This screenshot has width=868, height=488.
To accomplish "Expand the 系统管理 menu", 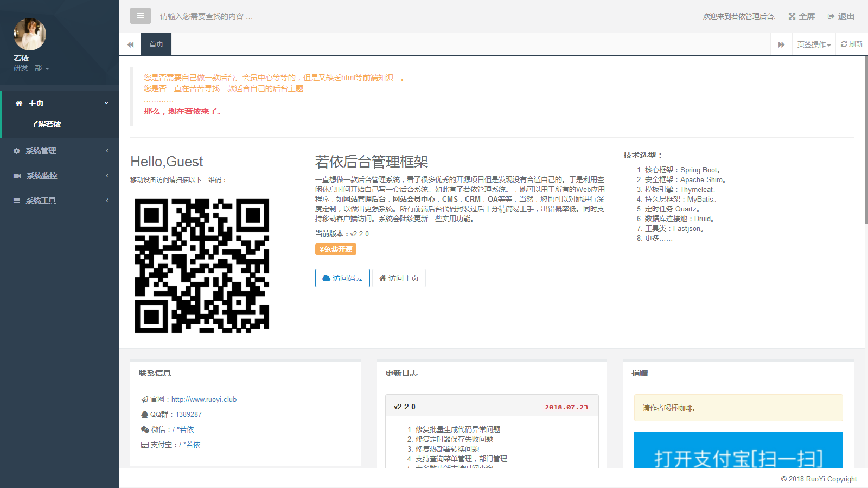I will [60, 151].
